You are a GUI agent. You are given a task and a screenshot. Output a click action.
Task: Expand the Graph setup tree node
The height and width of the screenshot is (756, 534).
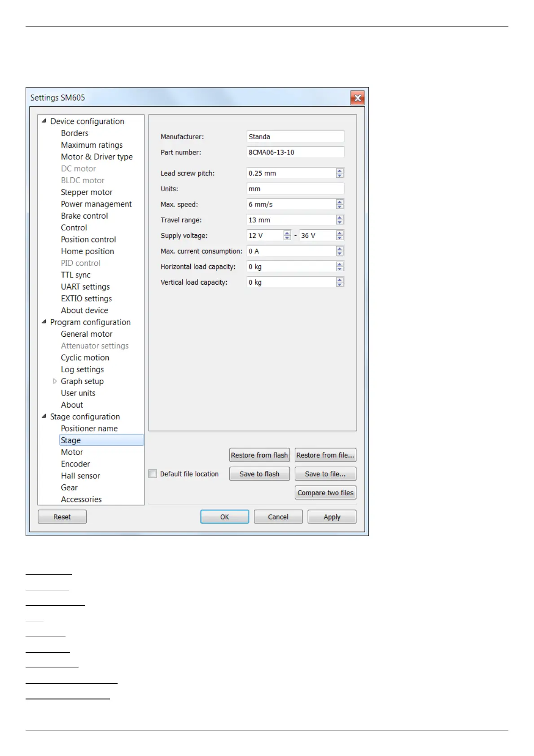55,381
